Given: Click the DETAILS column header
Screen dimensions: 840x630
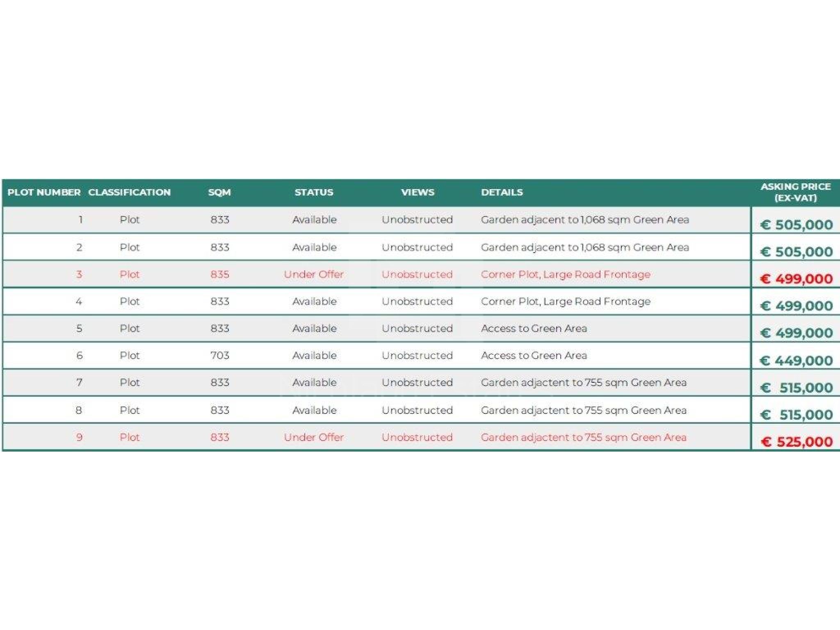Looking at the screenshot, I should pyautogui.click(x=502, y=192).
